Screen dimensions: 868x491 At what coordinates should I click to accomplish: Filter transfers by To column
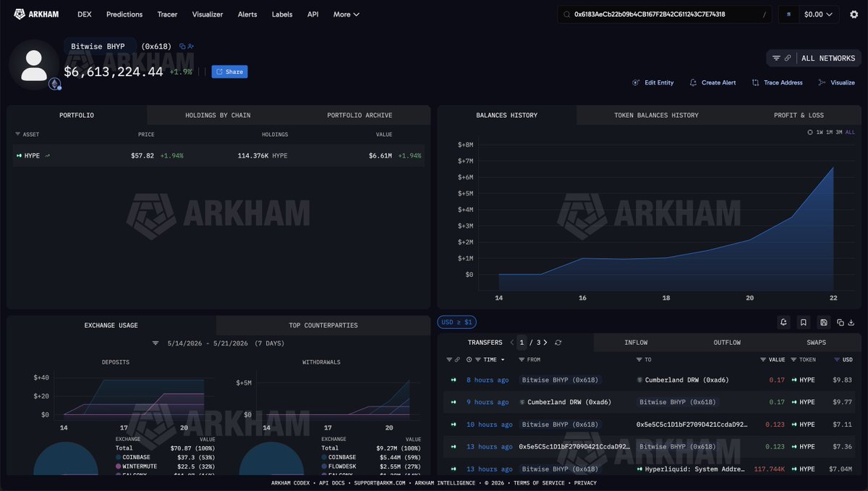(x=639, y=359)
